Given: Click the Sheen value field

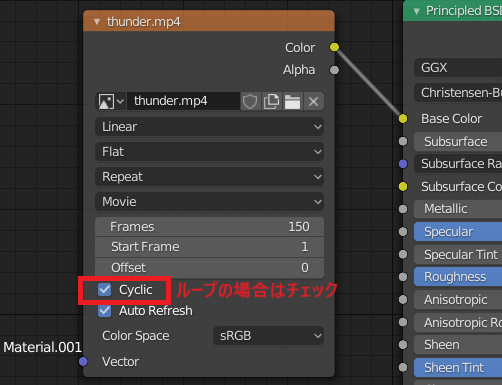Looking at the screenshot, I should click(458, 345).
